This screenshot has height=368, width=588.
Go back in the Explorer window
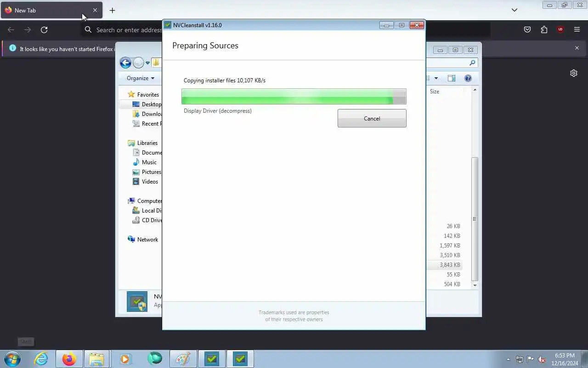[125, 63]
